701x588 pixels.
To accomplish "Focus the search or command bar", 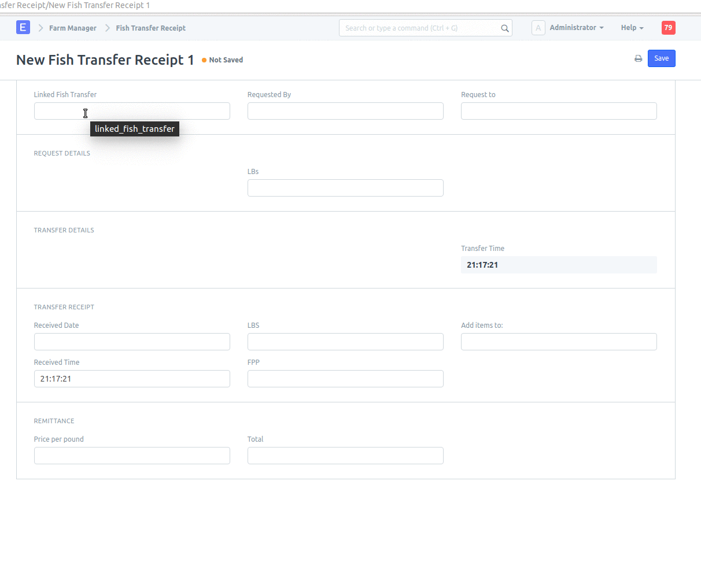I will coord(425,28).
